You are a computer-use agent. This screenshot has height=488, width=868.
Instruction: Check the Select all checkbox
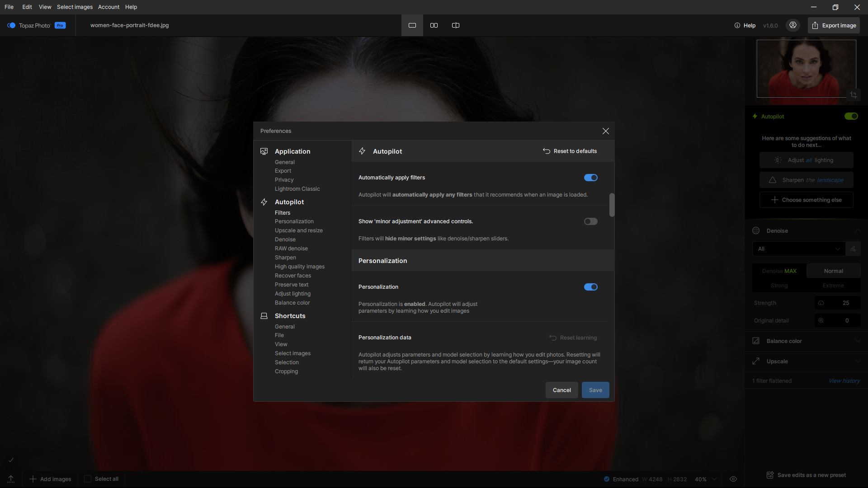[x=88, y=479]
